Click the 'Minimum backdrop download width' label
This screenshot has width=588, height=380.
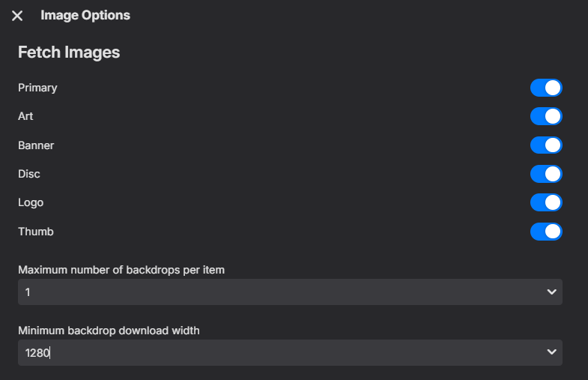tap(109, 330)
